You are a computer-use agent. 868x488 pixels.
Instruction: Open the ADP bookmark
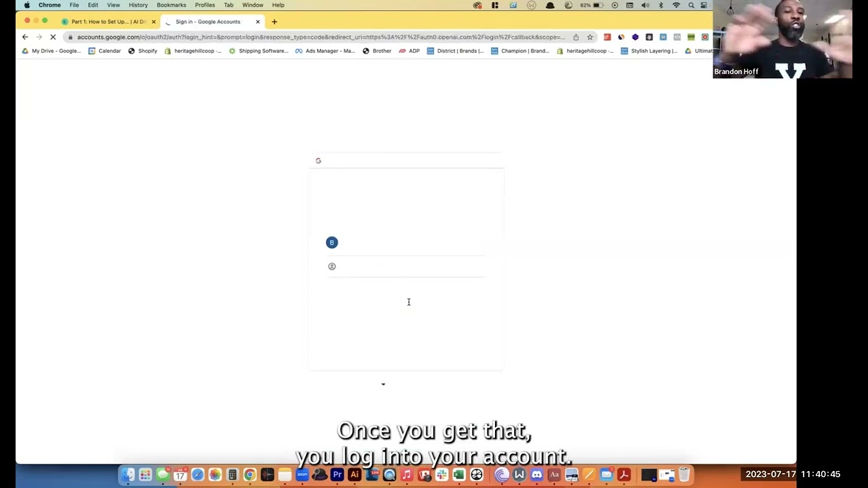pos(409,51)
